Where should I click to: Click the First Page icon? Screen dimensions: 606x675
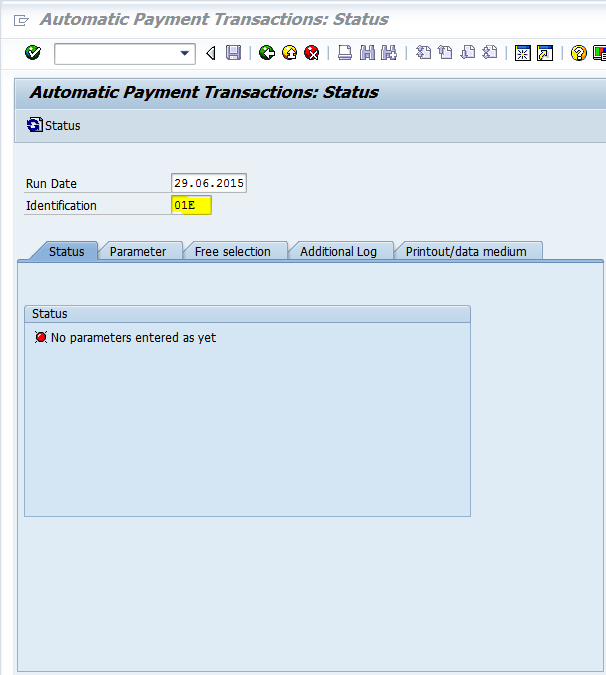(x=423, y=53)
